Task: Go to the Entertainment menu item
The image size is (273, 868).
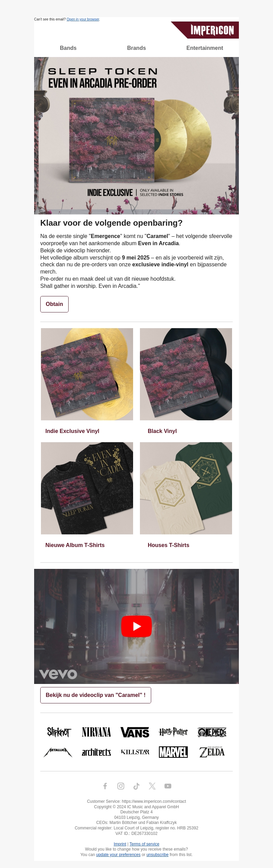Action: click(x=205, y=48)
